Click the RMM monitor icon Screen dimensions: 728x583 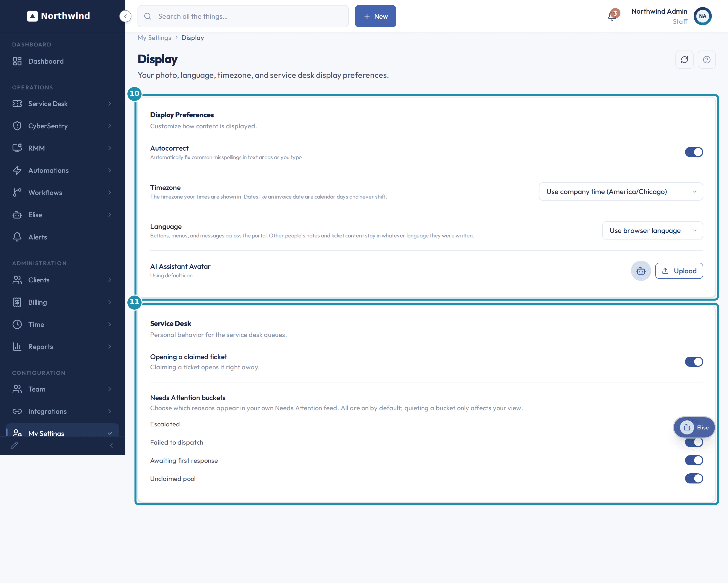pos(17,148)
